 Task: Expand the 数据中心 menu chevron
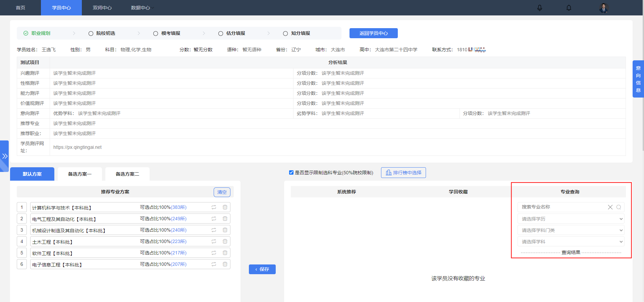tap(152, 7)
